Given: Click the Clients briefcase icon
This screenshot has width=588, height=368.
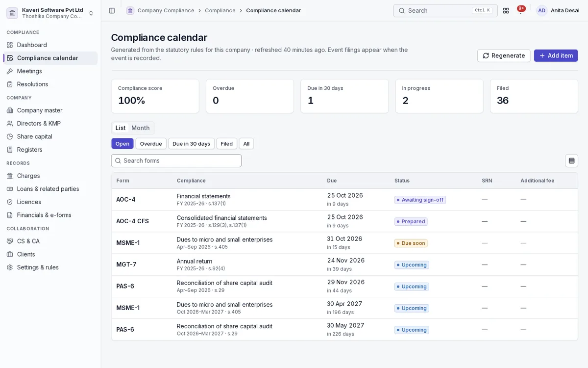Looking at the screenshot, I should [x=10, y=254].
